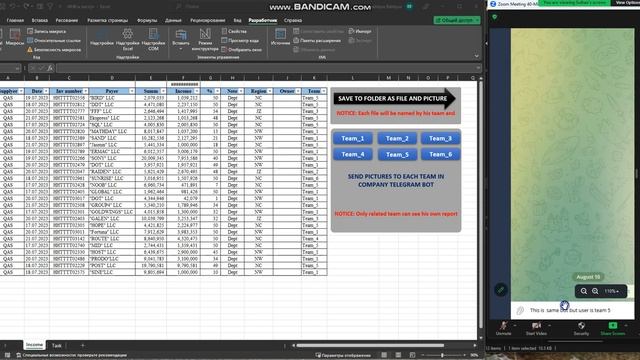Viewport: 640px width, 360px height.
Task: Click Запись макроса (Record Macro)
Action: (x=46, y=31)
